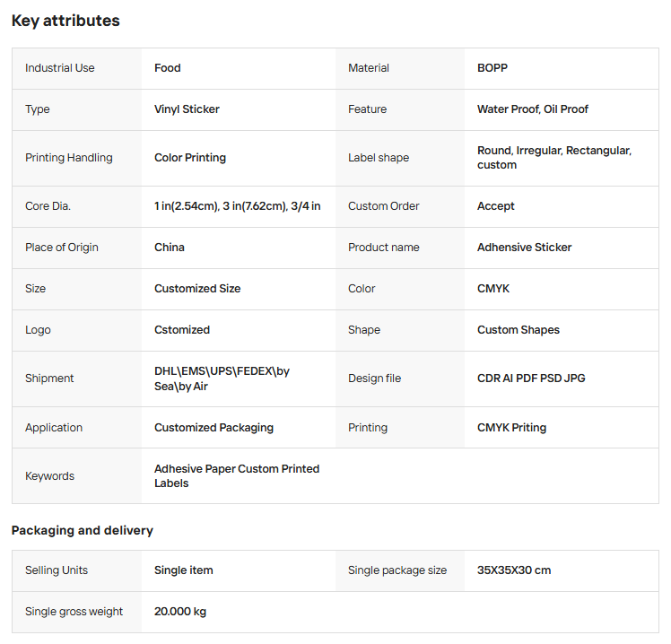The height and width of the screenshot is (644, 671).
Task: Click the Customized Packaging application value
Action: tap(213, 428)
